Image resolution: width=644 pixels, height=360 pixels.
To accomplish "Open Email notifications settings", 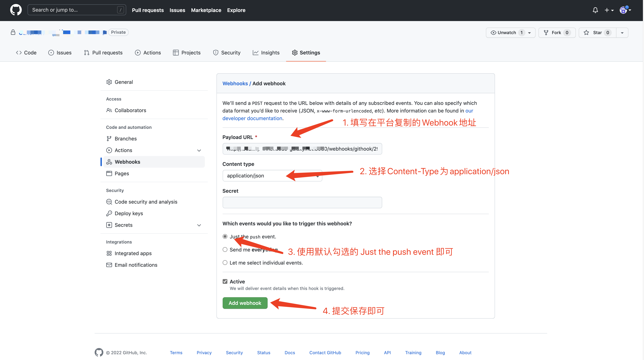I will click(136, 265).
